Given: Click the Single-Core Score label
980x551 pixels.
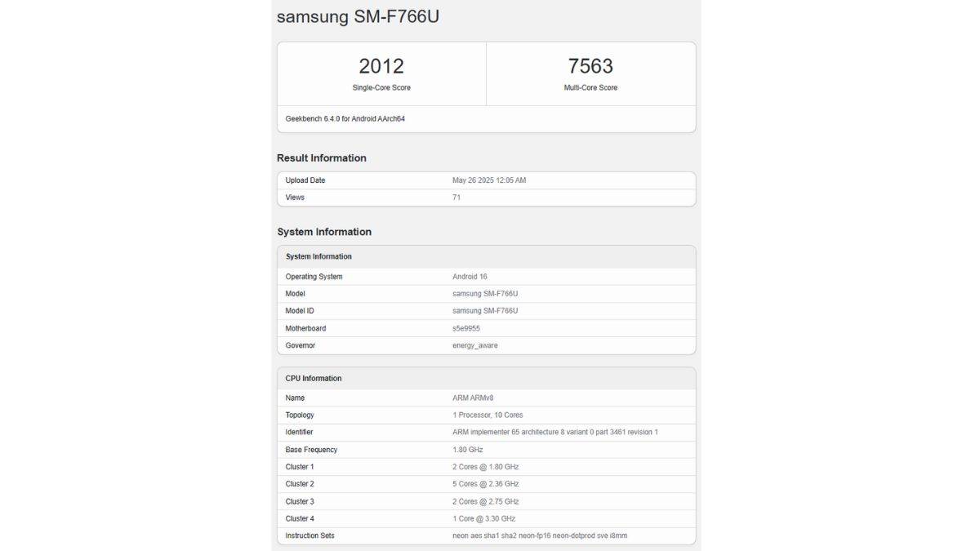Looking at the screenshot, I should point(381,87).
